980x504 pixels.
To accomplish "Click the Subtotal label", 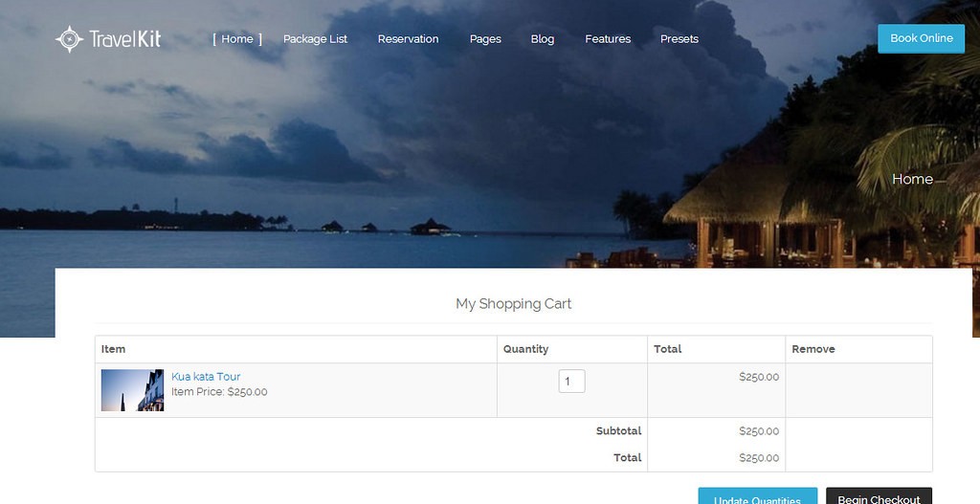I will pyautogui.click(x=619, y=431).
